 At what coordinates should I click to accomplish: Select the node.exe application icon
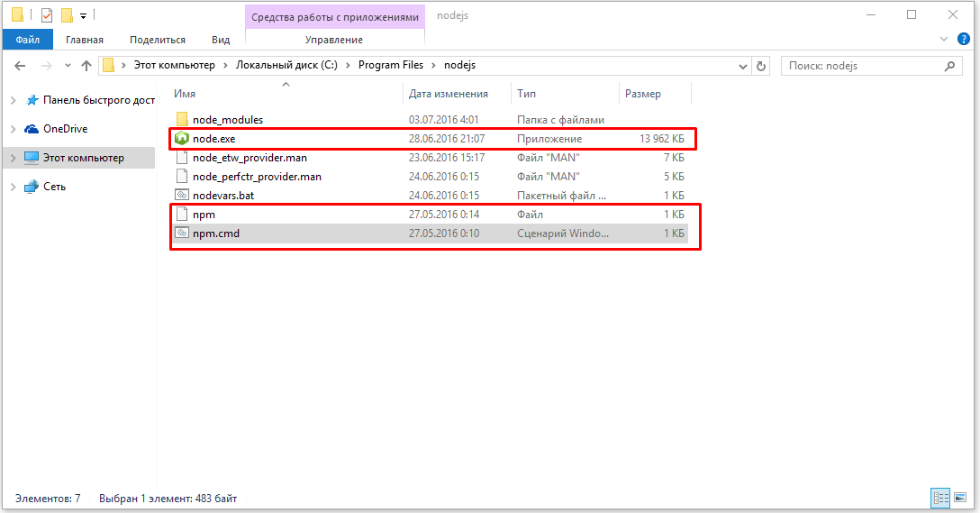[x=182, y=138]
